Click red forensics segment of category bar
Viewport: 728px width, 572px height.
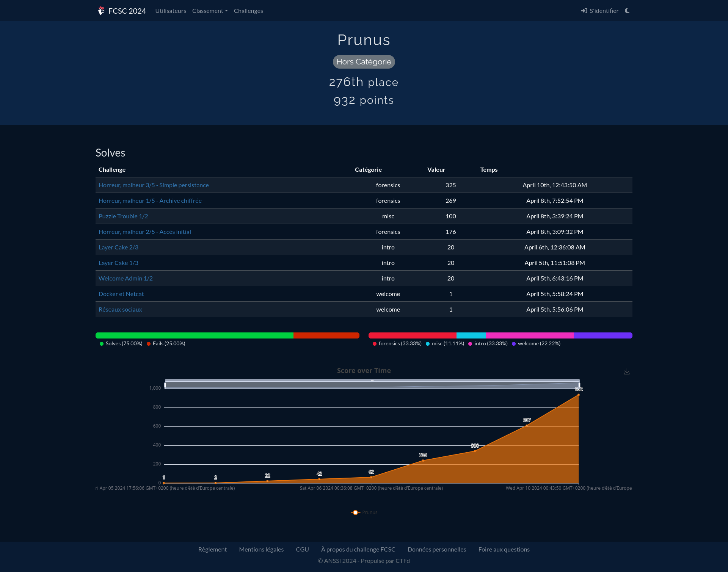[413, 335]
